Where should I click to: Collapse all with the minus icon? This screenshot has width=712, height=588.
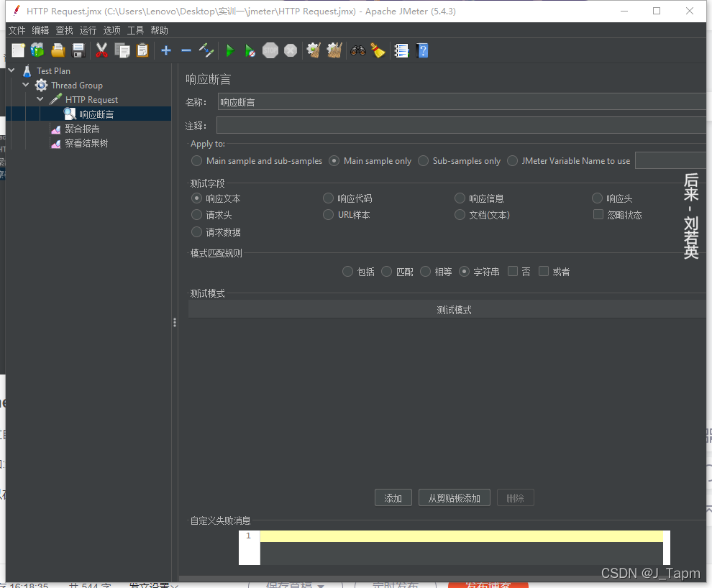(x=186, y=50)
